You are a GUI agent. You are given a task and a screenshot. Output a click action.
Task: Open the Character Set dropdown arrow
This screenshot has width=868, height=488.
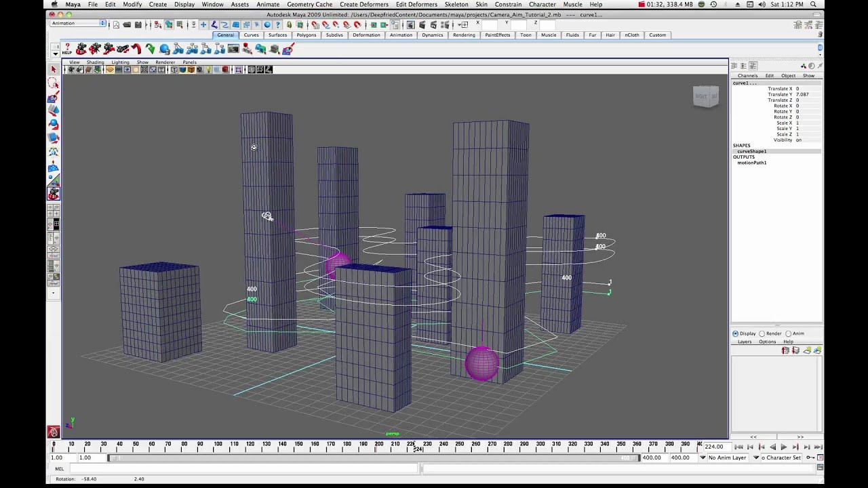(x=756, y=457)
